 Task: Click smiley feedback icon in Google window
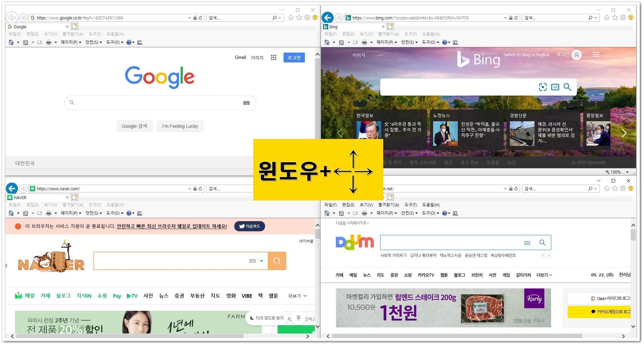click(x=315, y=17)
